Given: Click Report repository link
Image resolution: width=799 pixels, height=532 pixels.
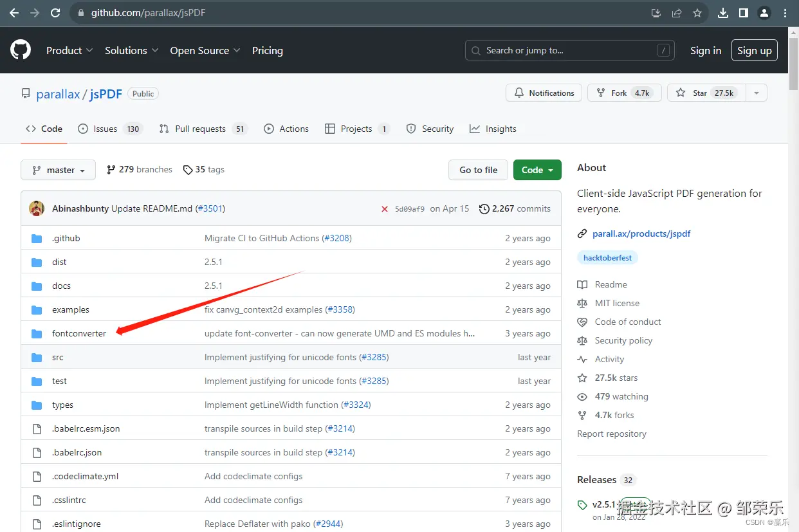Looking at the screenshot, I should point(612,434).
